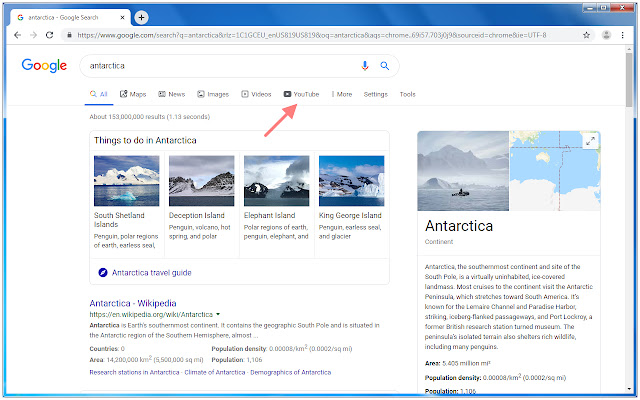The height and width of the screenshot is (400, 640).
Task: Open a new tab with plus button
Action: 141,18
